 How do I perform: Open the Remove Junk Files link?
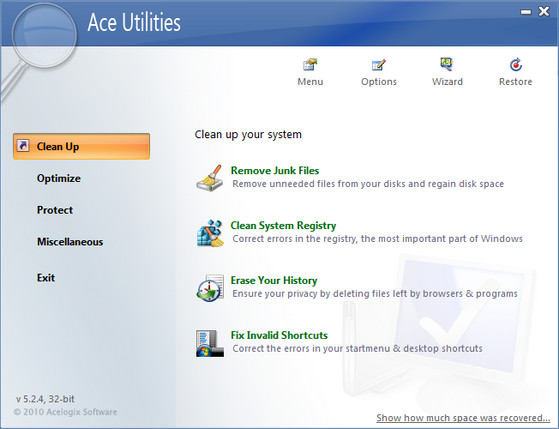[x=275, y=170]
